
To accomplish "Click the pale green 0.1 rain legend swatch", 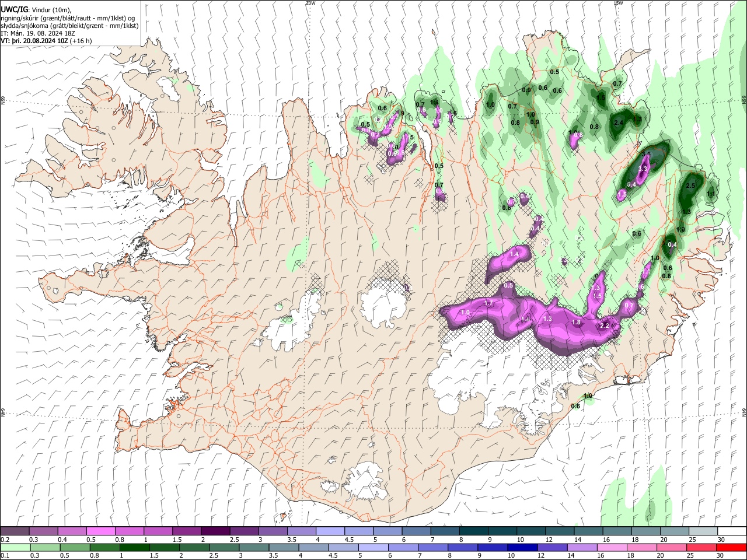I will 15,547.
